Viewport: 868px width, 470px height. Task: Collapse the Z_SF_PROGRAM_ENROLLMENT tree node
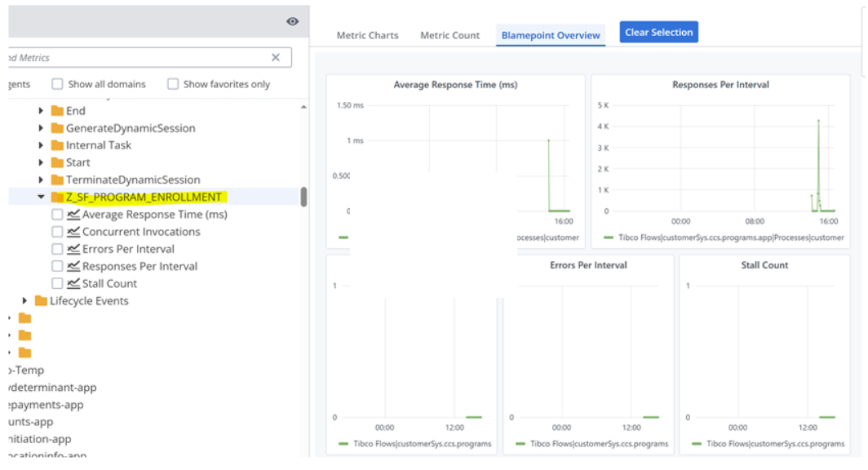point(41,197)
